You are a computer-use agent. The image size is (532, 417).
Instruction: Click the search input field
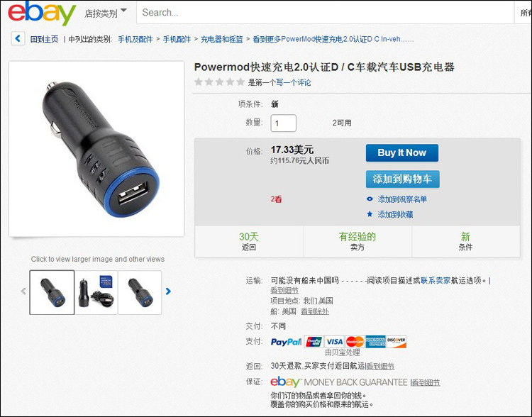pyautogui.click(x=326, y=13)
